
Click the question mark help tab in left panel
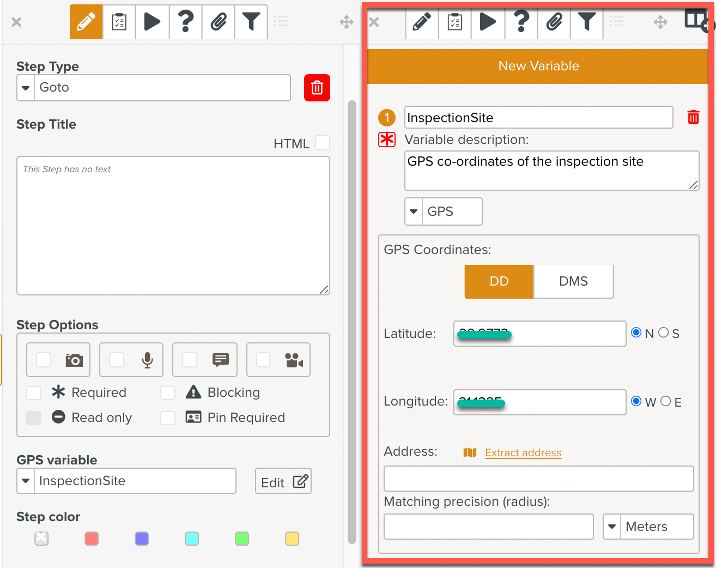click(x=185, y=21)
